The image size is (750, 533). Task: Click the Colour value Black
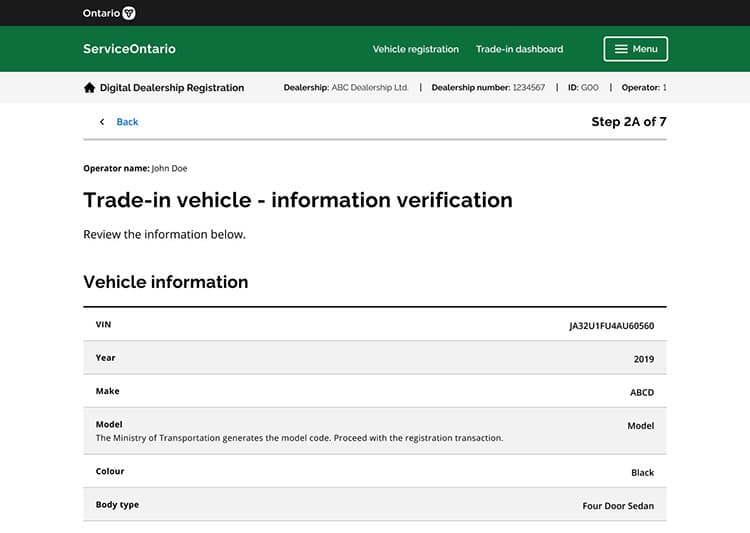click(642, 473)
